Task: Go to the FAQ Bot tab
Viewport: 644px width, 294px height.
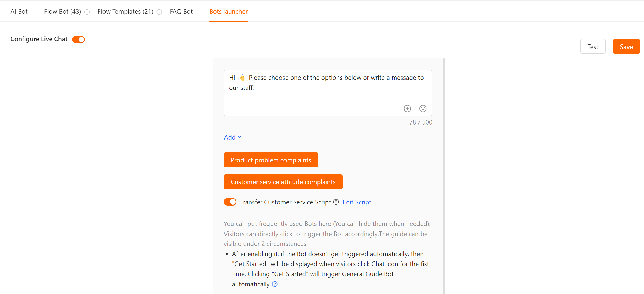Action: click(x=181, y=11)
